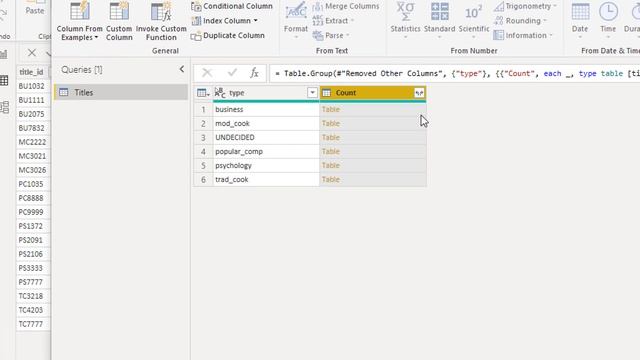Viewport: 640px width, 360px height.
Task: Expand Count column tables icon
Action: click(419, 93)
